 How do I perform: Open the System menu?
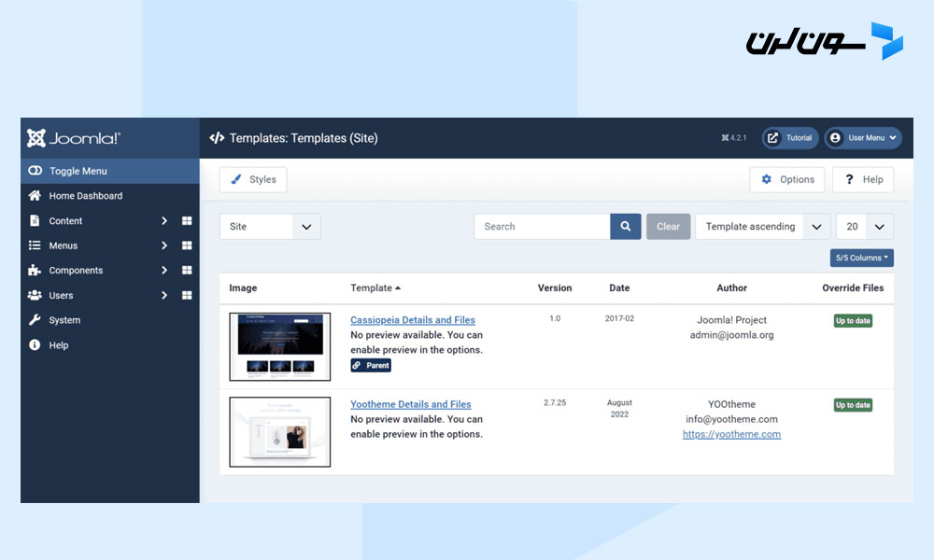point(64,320)
